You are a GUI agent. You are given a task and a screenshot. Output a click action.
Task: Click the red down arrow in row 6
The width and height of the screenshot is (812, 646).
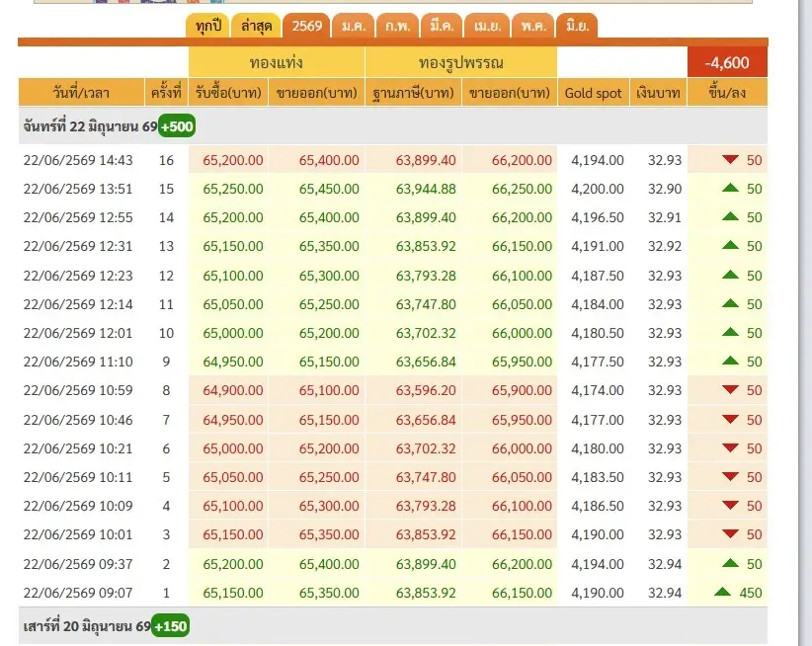coord(730,447)
